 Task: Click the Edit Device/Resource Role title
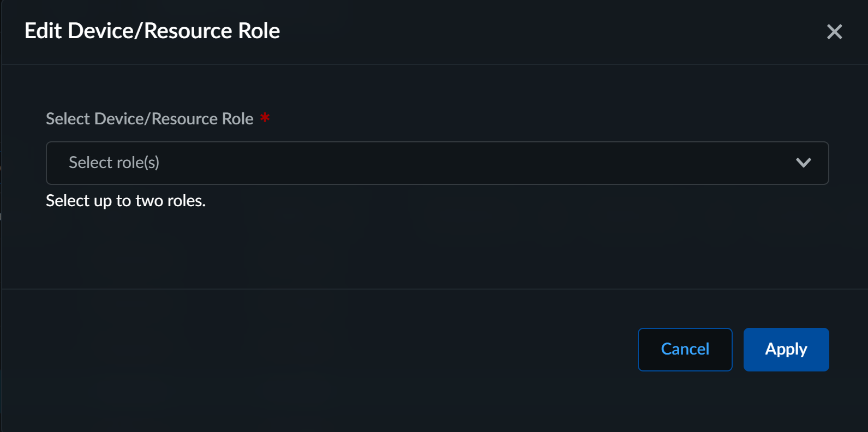point(152,31)
